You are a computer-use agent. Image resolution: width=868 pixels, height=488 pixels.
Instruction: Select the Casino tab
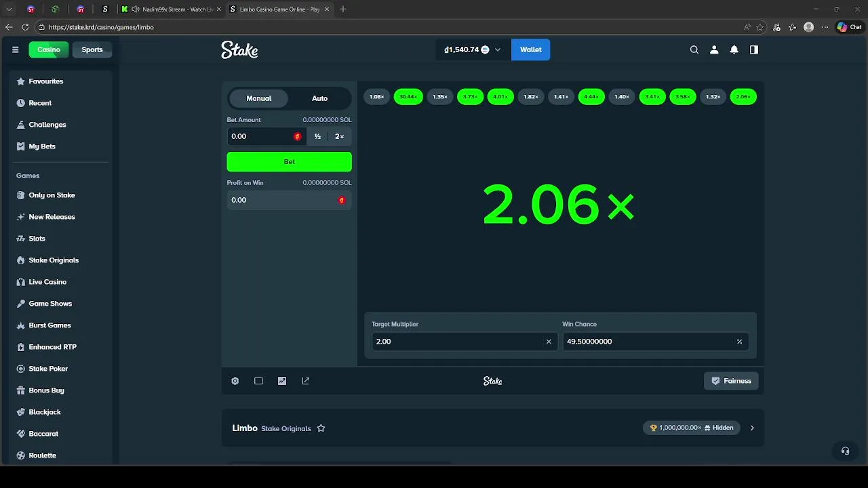click(49, 49)
